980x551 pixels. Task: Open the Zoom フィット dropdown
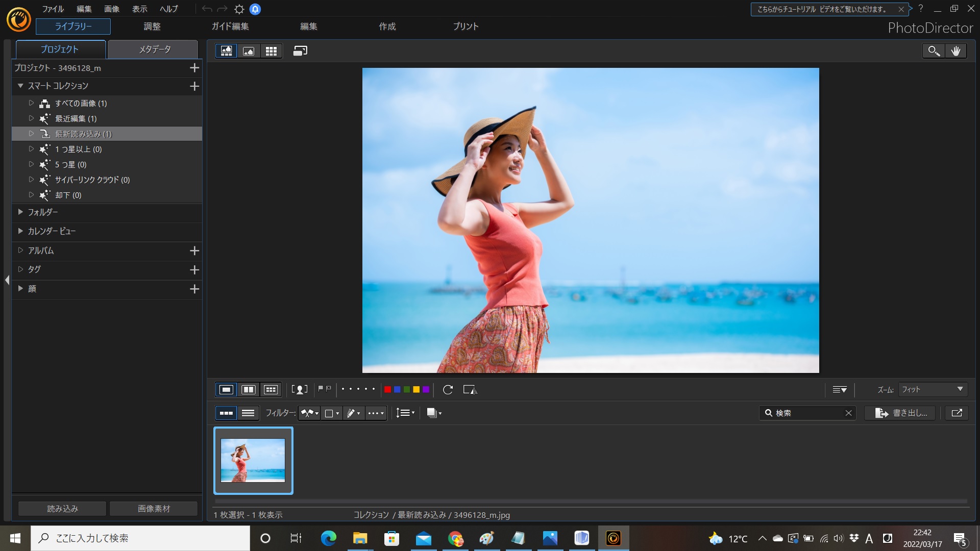click(933, 390)
